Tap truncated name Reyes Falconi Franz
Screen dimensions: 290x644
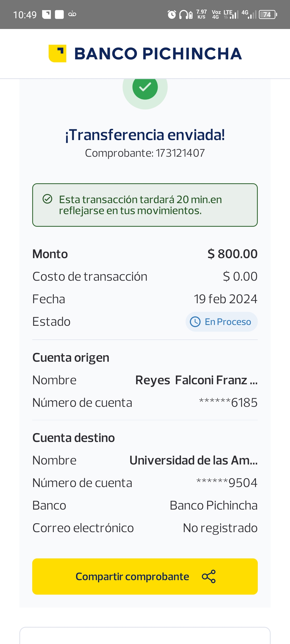coord(196,380)
